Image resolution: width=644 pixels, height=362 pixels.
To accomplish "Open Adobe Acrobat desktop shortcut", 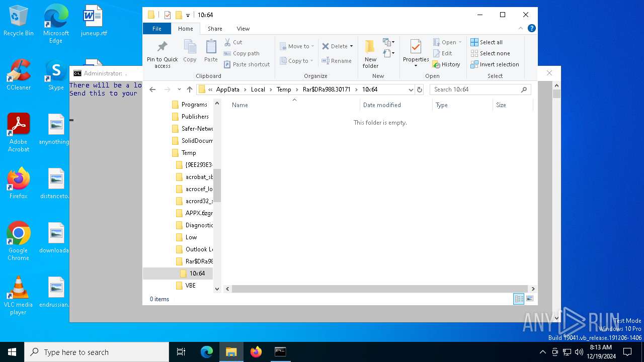I will (19, 133).
